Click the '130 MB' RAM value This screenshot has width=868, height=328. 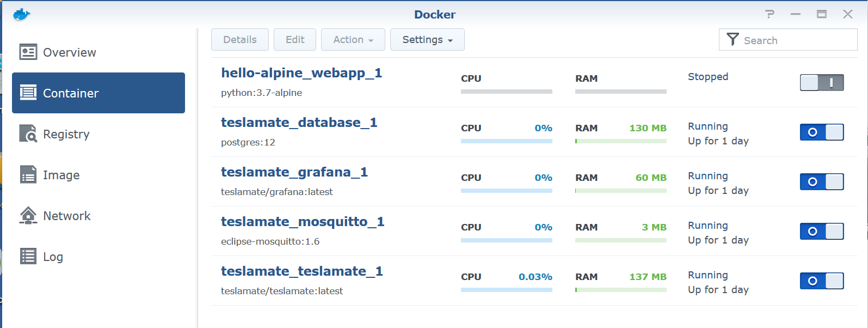coord(648,128)
